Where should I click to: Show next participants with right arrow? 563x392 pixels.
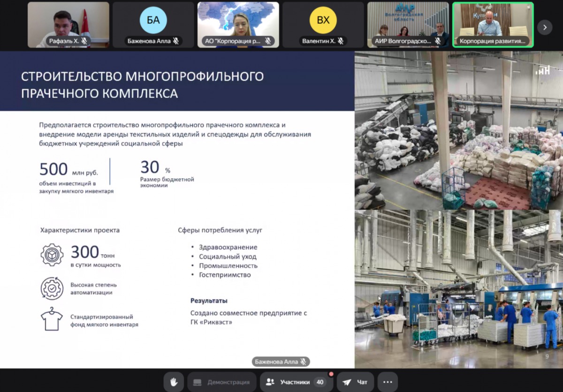tap(544, 27)
